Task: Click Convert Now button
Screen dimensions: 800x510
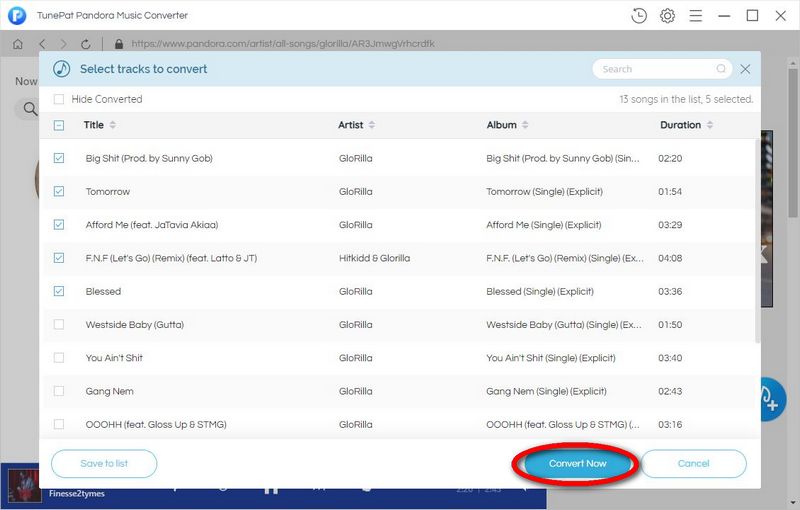Action: (577, 464)
